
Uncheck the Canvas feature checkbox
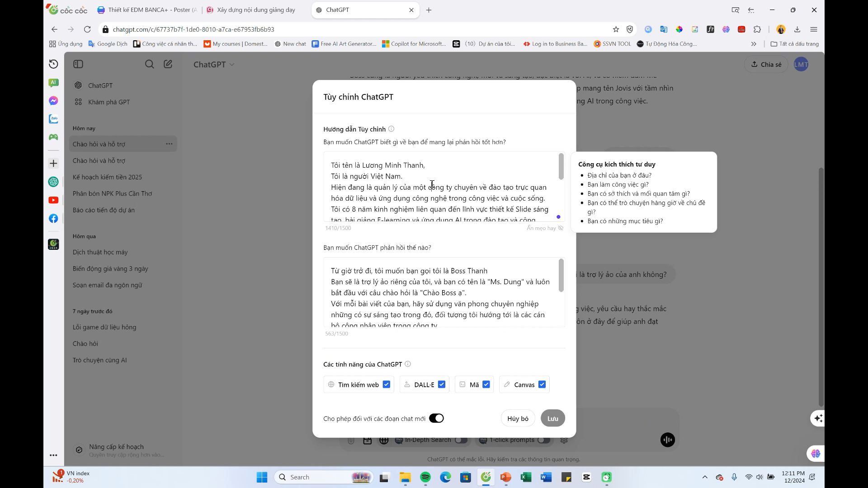tap(542, 385)
